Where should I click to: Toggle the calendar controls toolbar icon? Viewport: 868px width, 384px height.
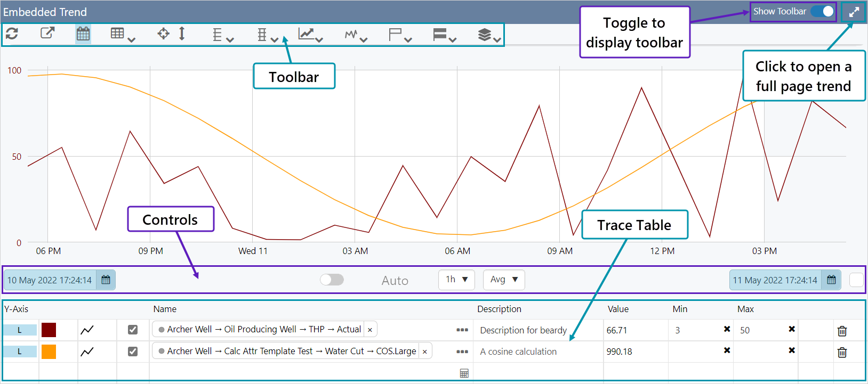83,34
